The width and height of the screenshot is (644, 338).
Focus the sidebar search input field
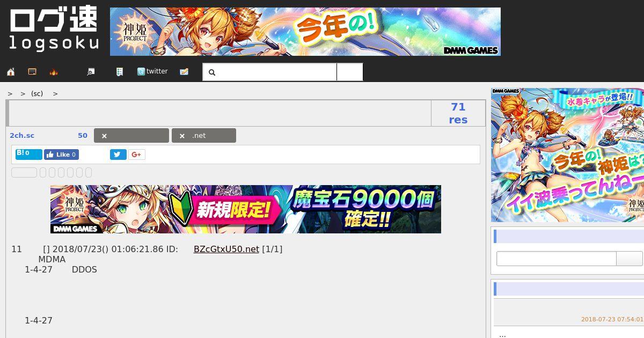(x=557, y=259)
